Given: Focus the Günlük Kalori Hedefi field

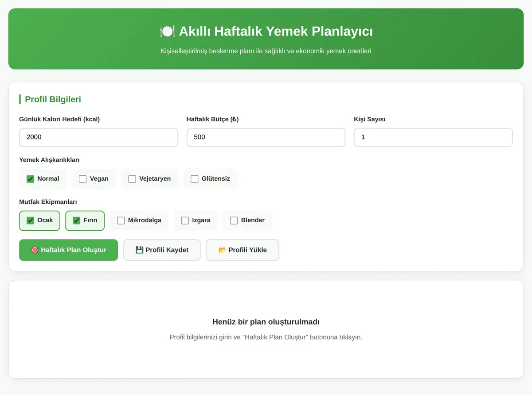Looking at the screenshot, I should coord(98,137).
